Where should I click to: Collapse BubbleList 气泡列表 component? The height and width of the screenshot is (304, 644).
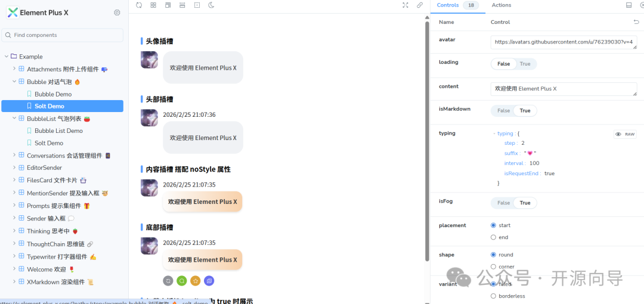[14, 118]
